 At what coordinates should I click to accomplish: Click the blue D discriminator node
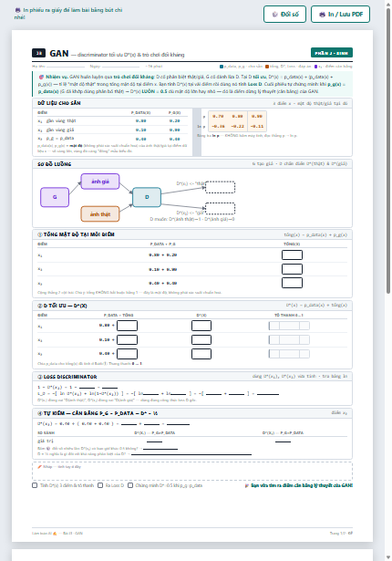click(x=147, y=197)
